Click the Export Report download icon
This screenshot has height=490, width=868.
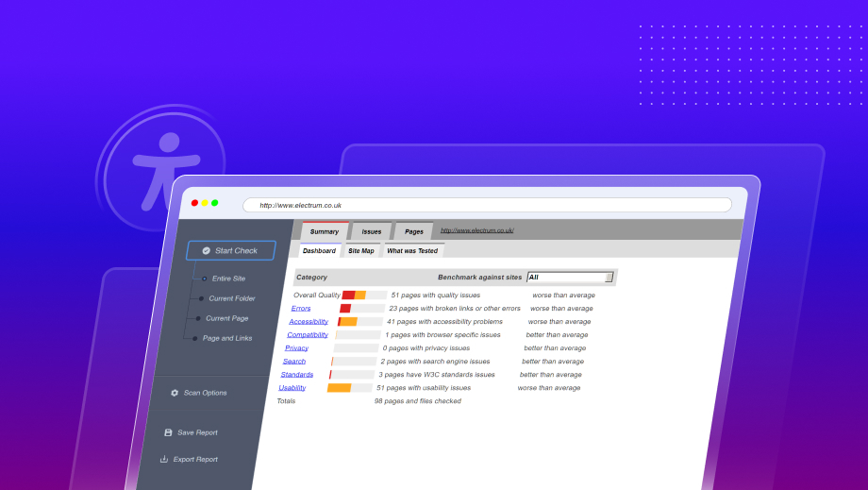point(164,459)
